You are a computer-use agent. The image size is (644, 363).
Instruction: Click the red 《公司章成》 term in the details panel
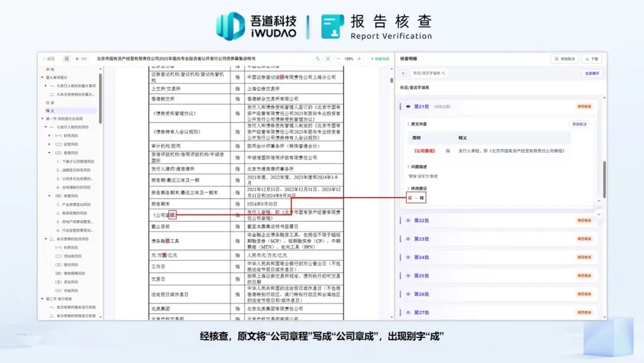[x=425, y=151]
